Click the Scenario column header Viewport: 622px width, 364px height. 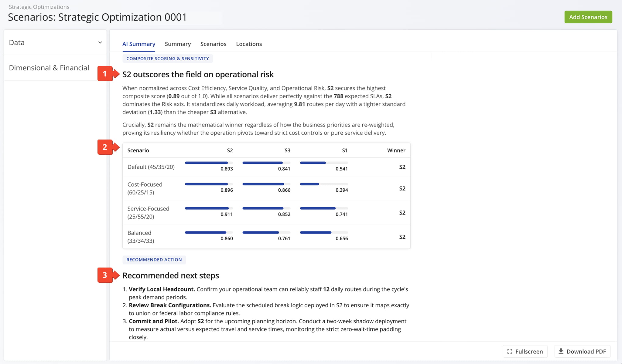(138, 150)
